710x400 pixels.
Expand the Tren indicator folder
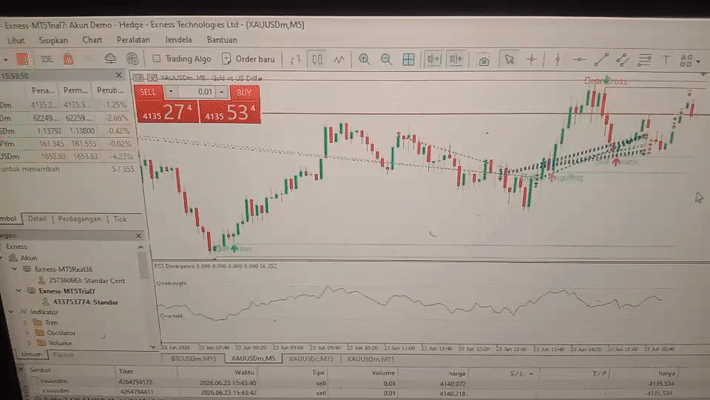click(25, 323)
